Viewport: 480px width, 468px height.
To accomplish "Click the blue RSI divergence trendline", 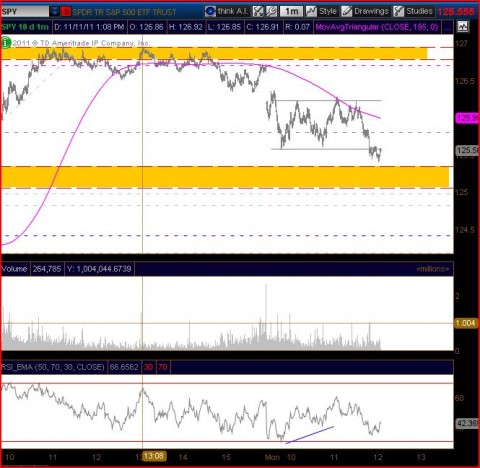I will pos(310,435).
